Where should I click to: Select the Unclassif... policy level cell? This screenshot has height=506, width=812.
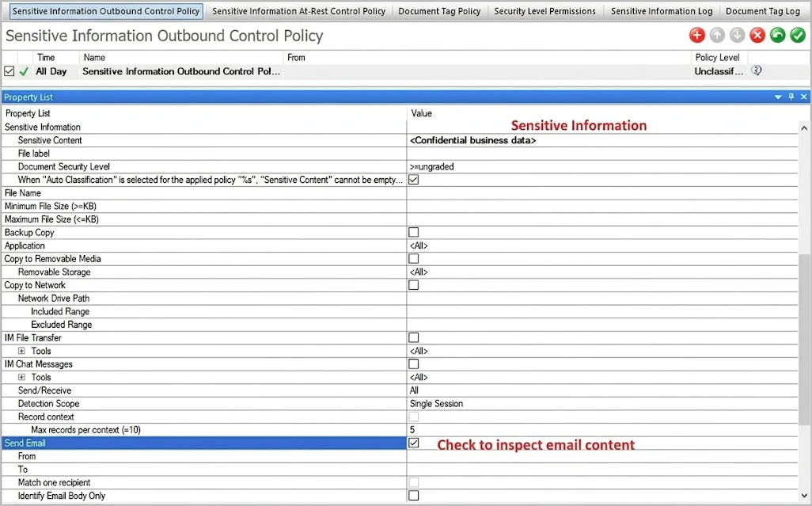pos(719,71)
